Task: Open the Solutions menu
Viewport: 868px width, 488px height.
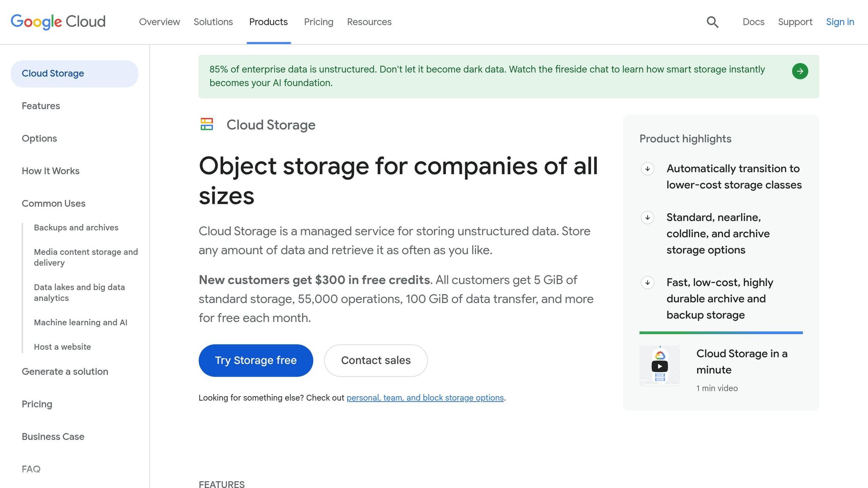Action: [213, 22]
